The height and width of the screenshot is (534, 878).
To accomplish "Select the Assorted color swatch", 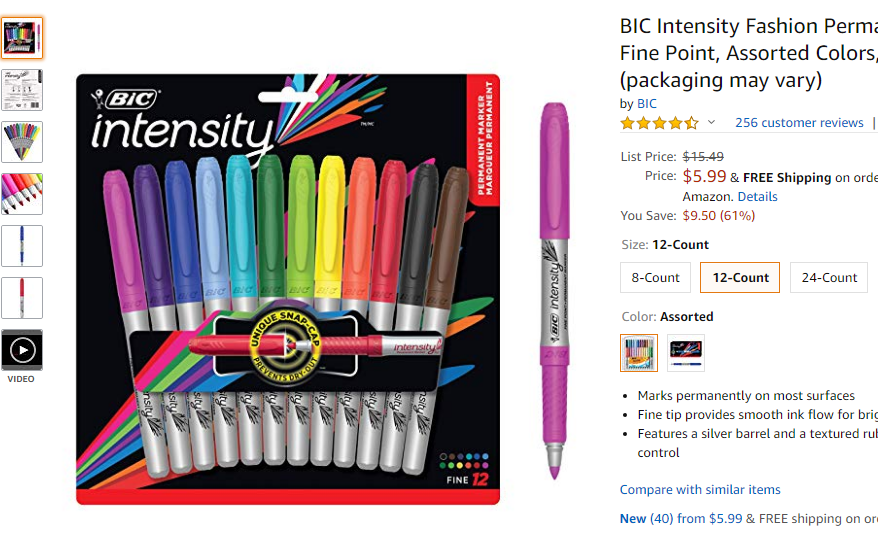I will tap(639, 353).
